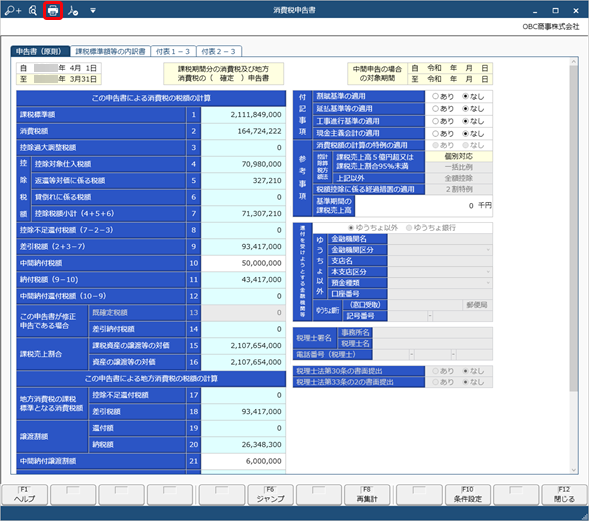Image resolution: width=589 pixels, height=521 pixels.
Task: Click the 全額控除 option field
Action: (459, 178)
